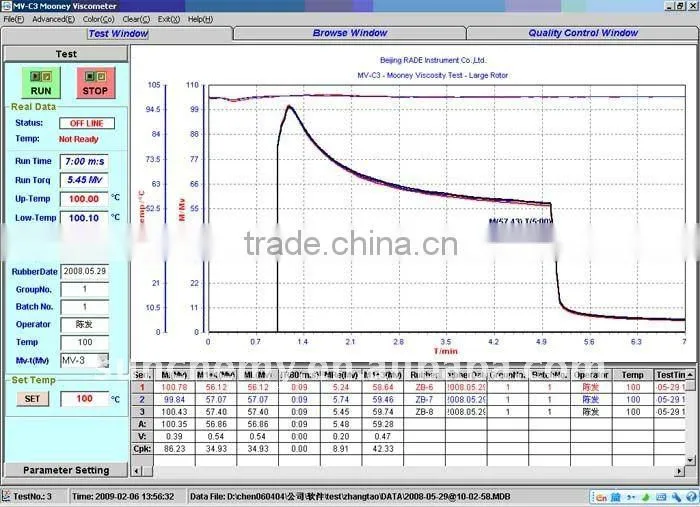Click the TestTime column header in table
Image resolution: width=700 pixels, height=507 pixels.
click(670, 375)
